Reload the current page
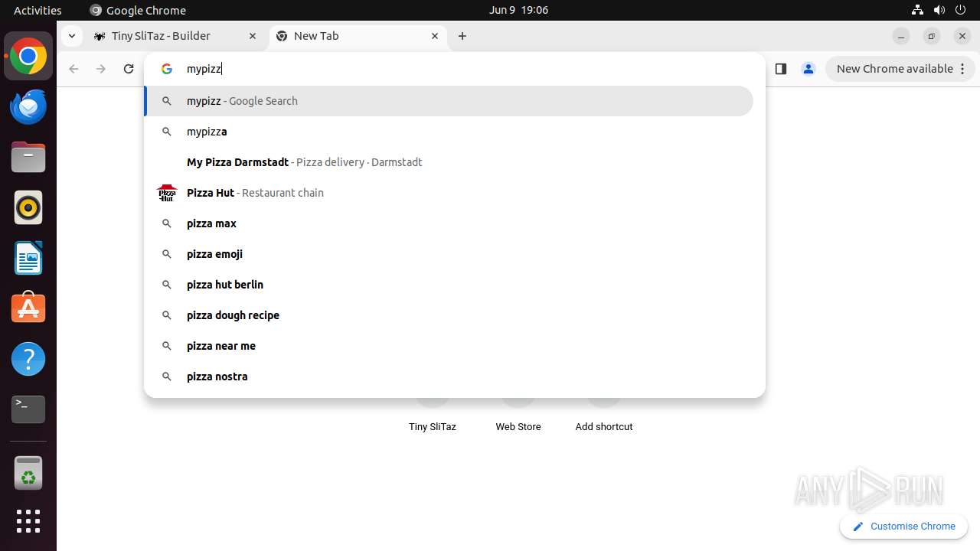980x551 pixels. click(129, 69)
